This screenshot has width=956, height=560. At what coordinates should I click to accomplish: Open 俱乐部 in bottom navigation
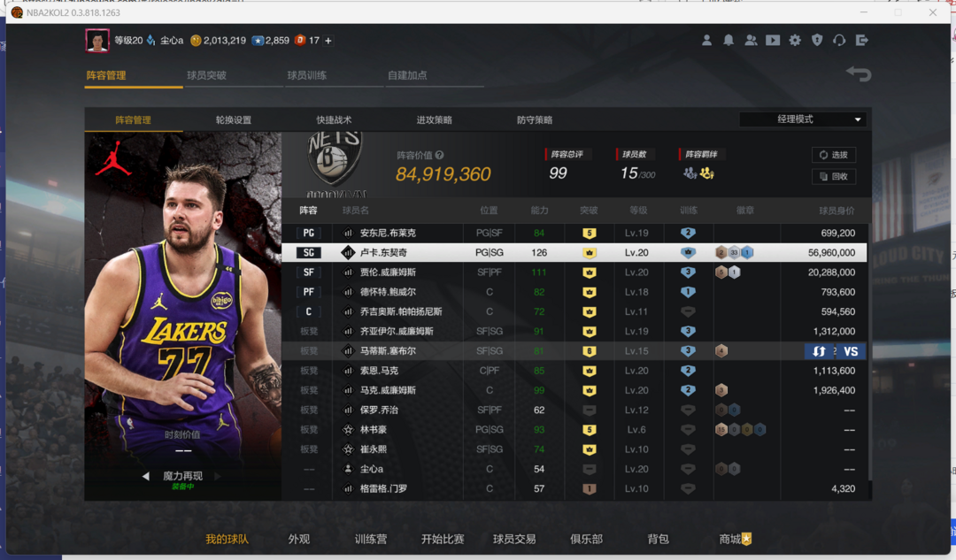coord(586,539)
